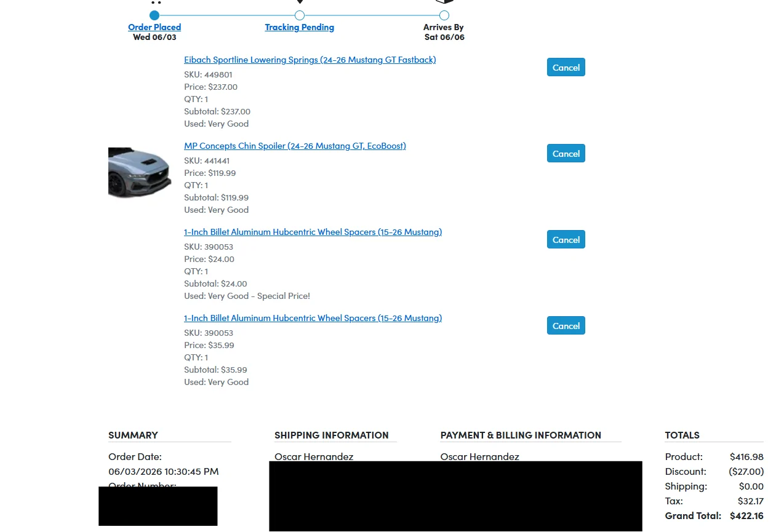Open the Tracking Pending link
The height and width of the screenshot is (532, 784).
point(300,27)
